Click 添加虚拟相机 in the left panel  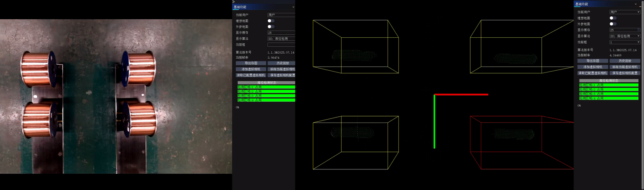251,69
